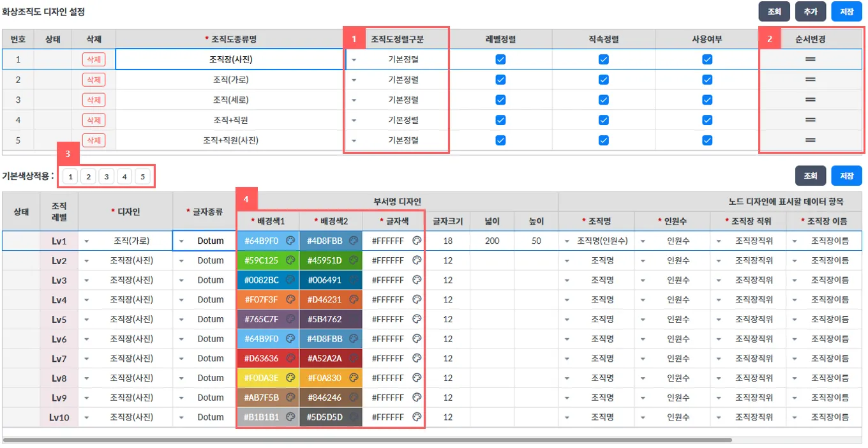Screen dimensions: 868x448
Task: Open palette icon for Lv7 배경색1 #D63636
Action: 290,359
